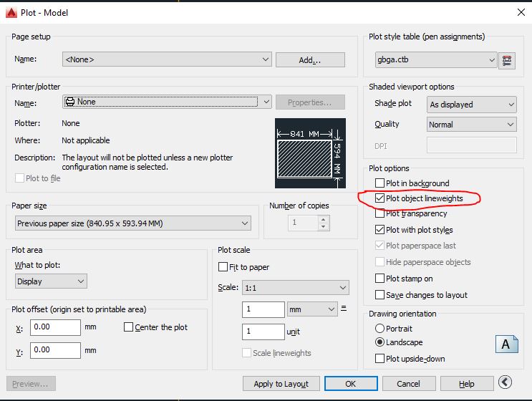Click the paper size preview thumbnail
This screenshot has height=401, width=532.
[x=310, y=153]
